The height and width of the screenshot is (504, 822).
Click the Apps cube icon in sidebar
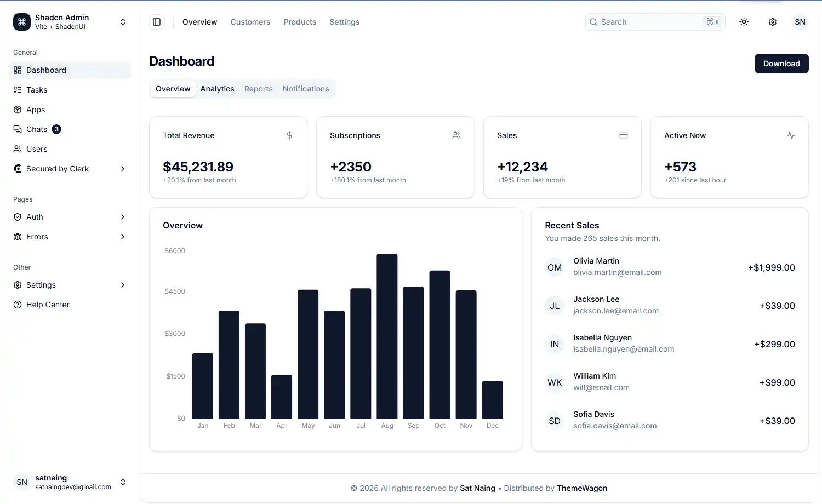click(x=18, y=110)
